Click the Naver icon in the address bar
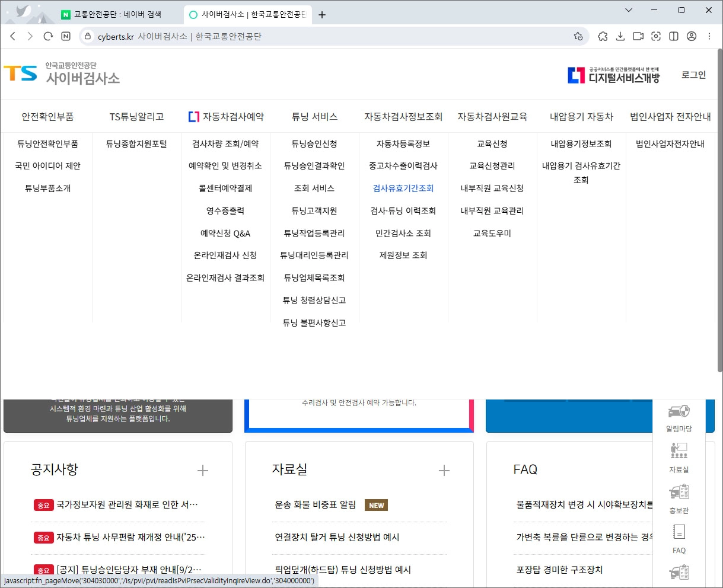 (x=65, y=36)
